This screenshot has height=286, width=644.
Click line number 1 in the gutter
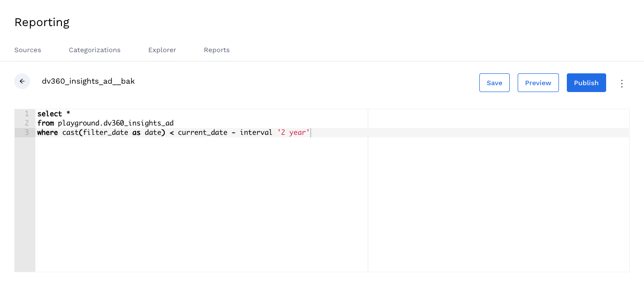(27, 114)
